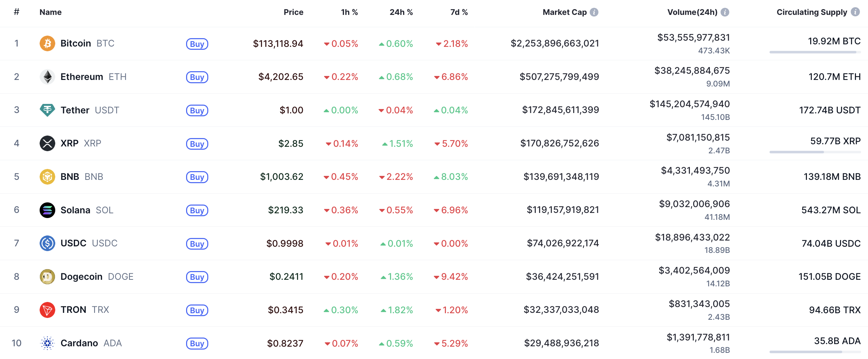Open the USDC name link
Image resolution: width=868 pixels, height=359 pixels.
73,243
